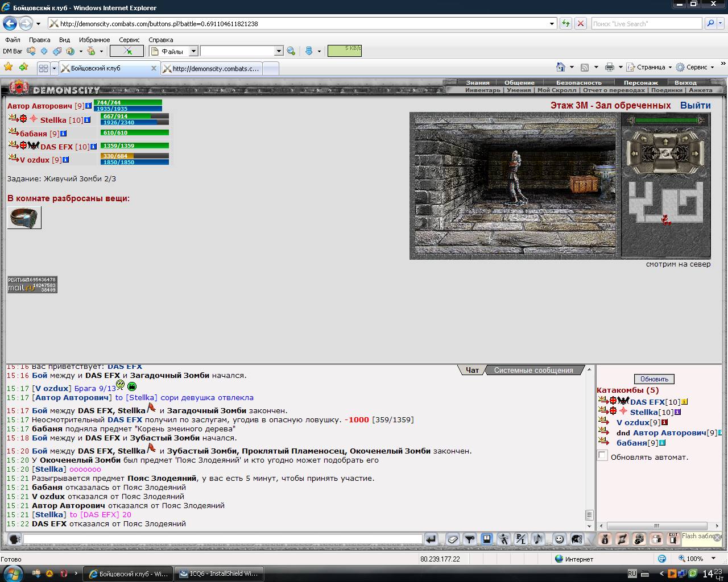
Task: Toggle the Обновлять автомат checkbox
Action: (602, 456)
